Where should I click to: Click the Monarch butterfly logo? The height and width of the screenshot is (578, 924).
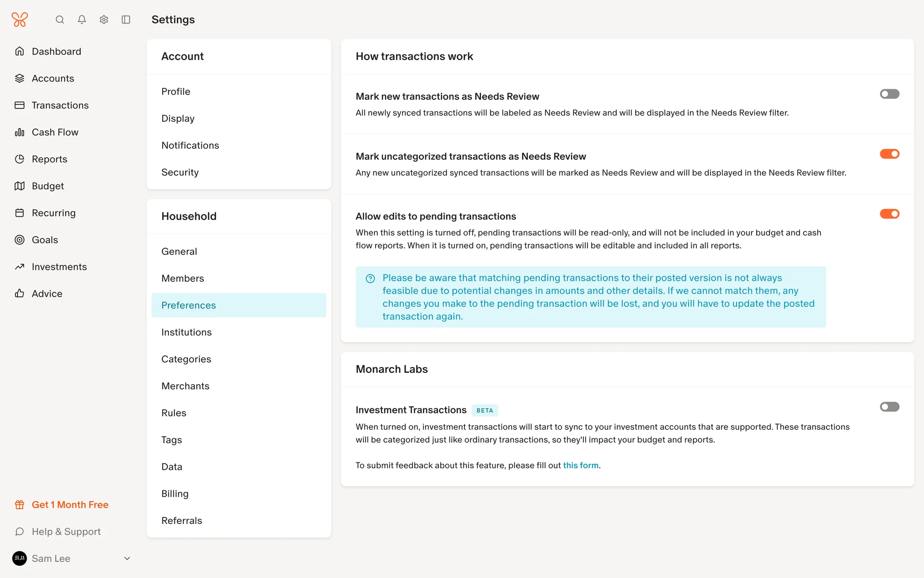20,20
